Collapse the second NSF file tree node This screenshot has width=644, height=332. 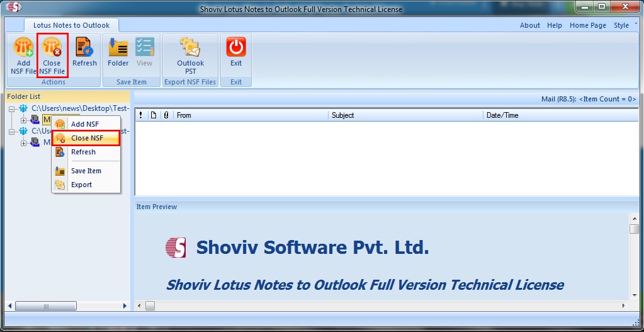pos(11,132)
